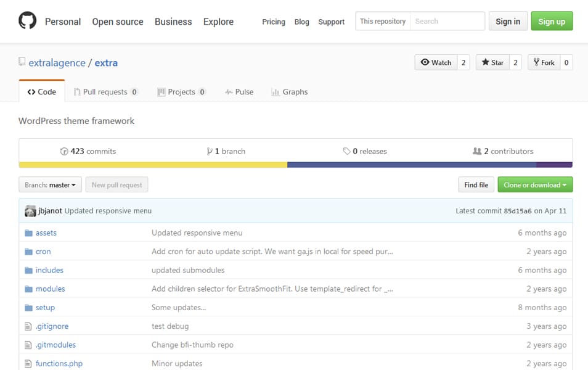This screenshot has height=370, width=588.
Task: Fork the extra repository
Action: (x=544, y=62)
